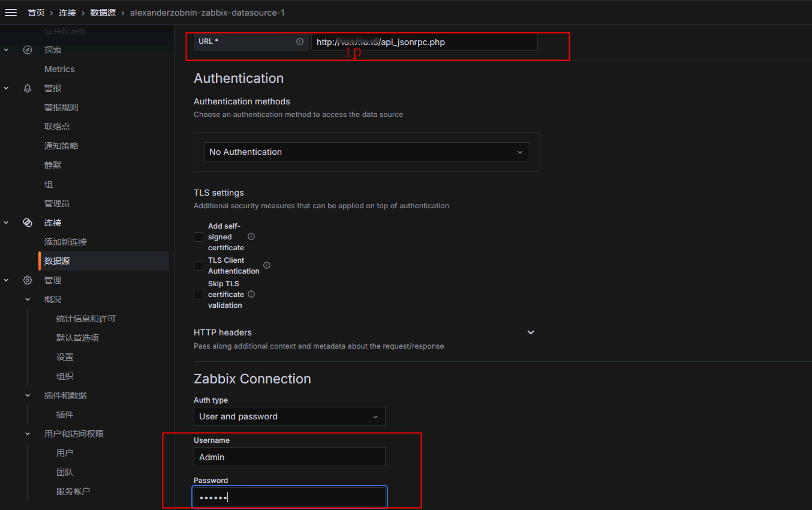Open the No Authentication method dropdown
This screenshot has width=812, height=510.
click(x=367, y=152)
